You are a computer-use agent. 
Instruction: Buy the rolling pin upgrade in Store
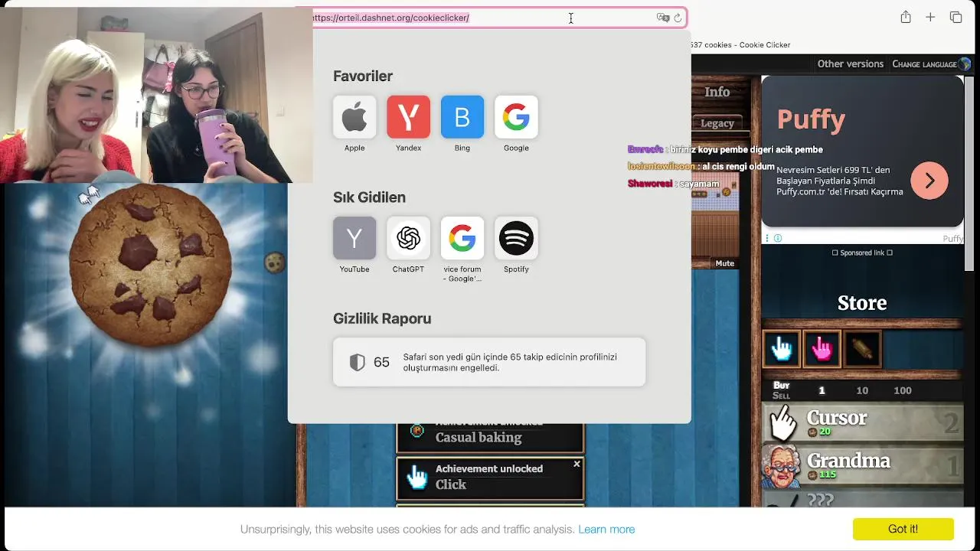861,350
